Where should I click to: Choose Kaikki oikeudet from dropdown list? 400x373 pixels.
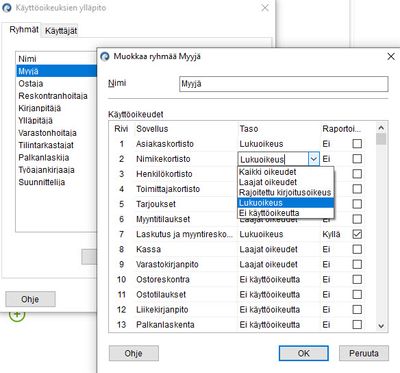tap(286, 172)
